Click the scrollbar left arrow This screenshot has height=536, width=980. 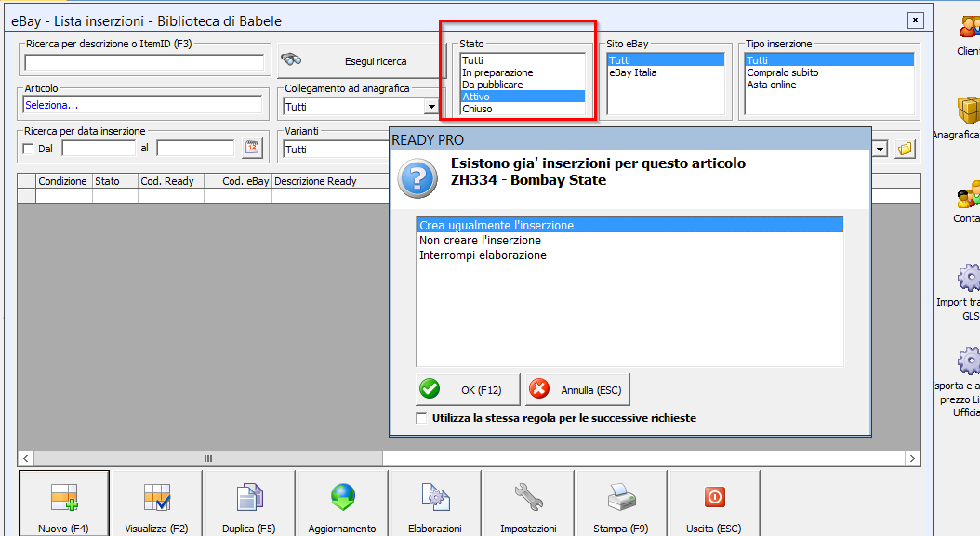point(26,459)
